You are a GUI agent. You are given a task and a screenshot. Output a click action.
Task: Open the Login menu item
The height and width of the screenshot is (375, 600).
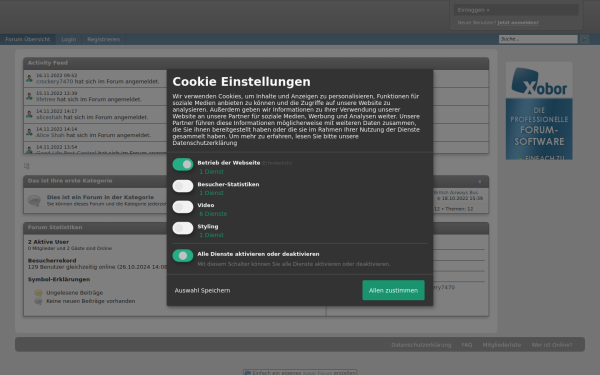[69, 39]
